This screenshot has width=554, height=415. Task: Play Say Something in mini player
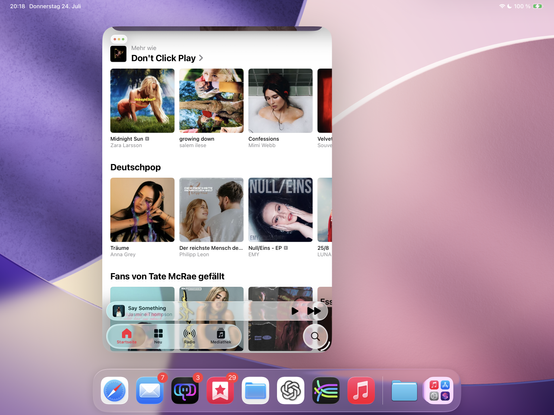(x=295, y=311)
